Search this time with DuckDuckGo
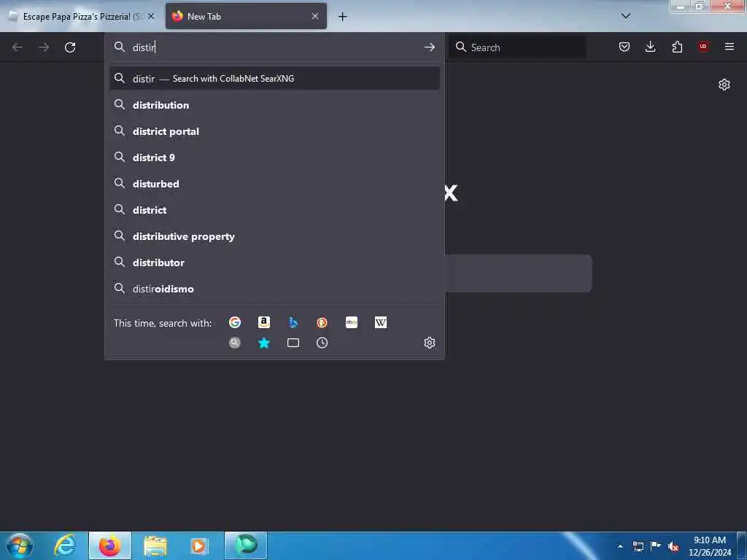The width and height of the screenshot is (747, 560). pos(322,322)
